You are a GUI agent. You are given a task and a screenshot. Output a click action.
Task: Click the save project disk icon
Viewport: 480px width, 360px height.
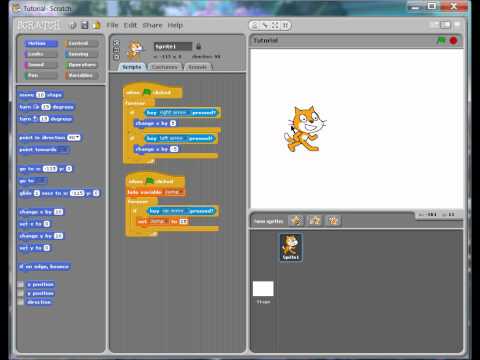pyautogui.click(x=85, y=25)
